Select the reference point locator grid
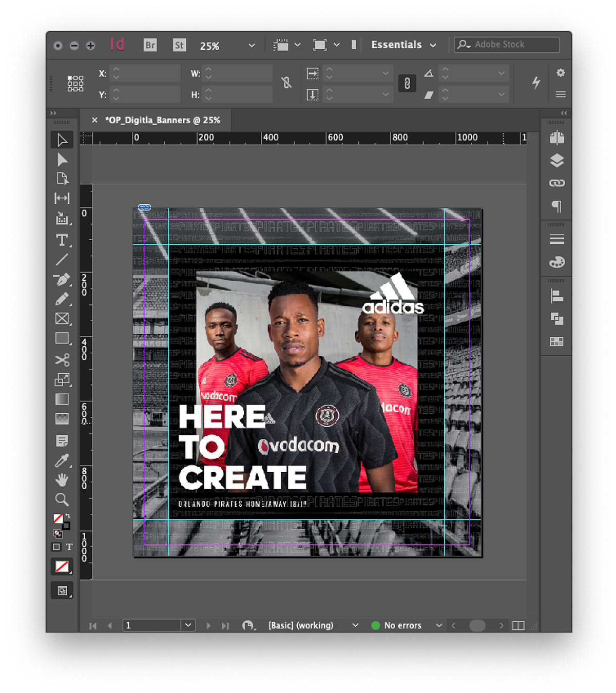This screenshot has height=693, width=616. click(x=75, y=83)
